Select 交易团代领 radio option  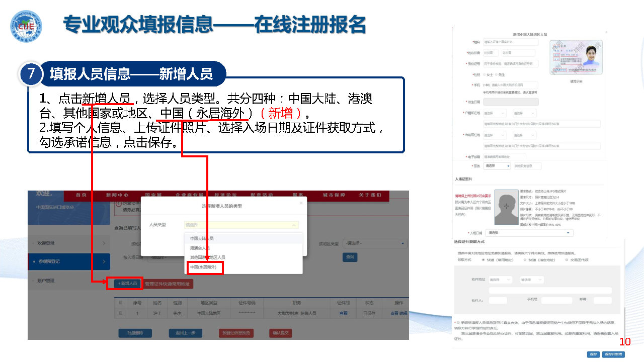(x=567, y=260)
